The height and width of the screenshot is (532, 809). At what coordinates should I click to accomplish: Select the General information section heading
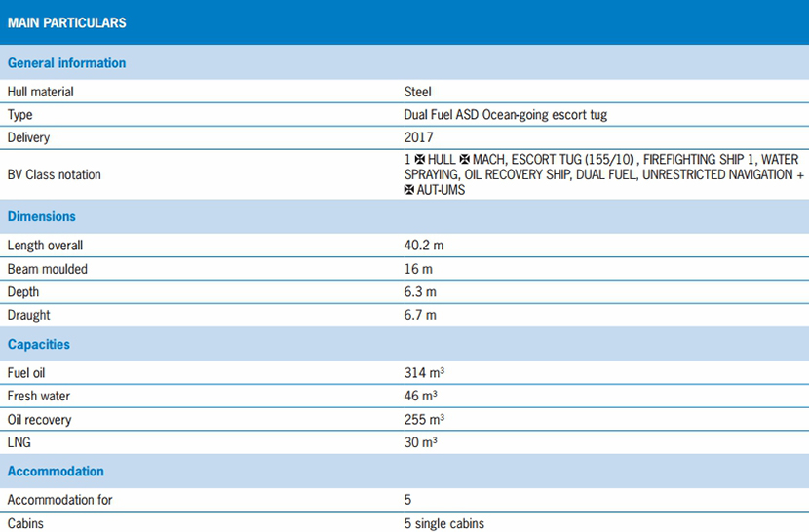coord(66,63)
